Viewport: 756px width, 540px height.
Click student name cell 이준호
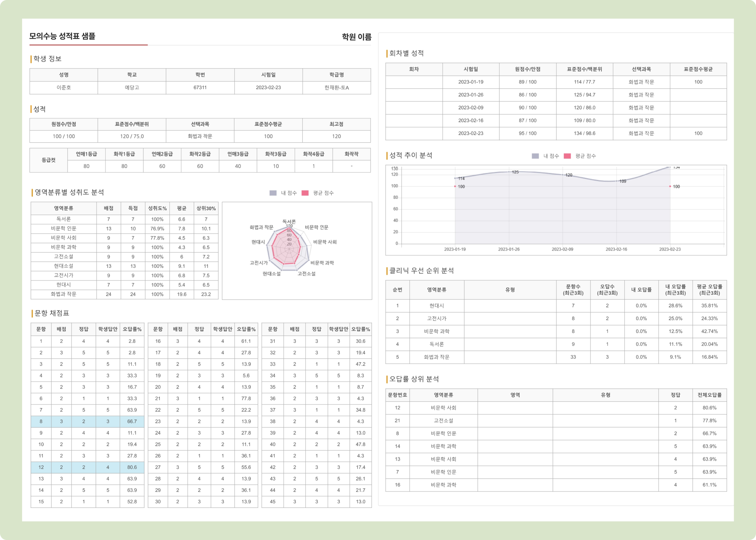point(63,87)
